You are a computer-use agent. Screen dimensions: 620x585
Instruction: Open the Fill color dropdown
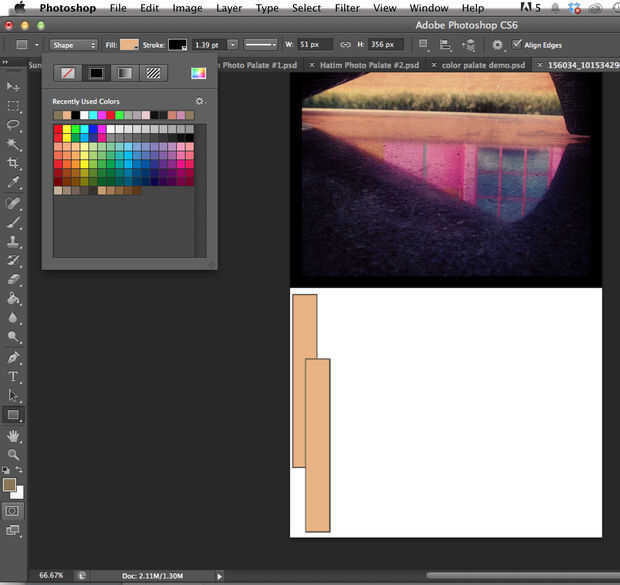pos(129,45)
